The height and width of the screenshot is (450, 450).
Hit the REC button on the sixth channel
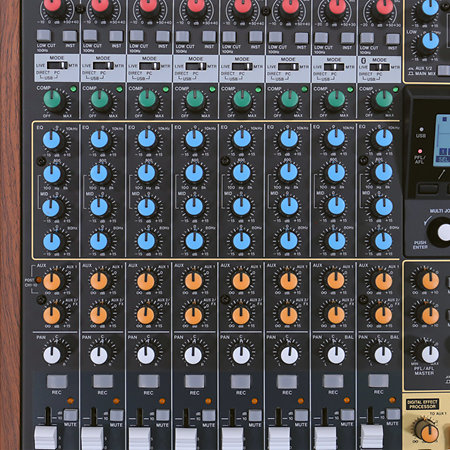click(x=287, y=381)
